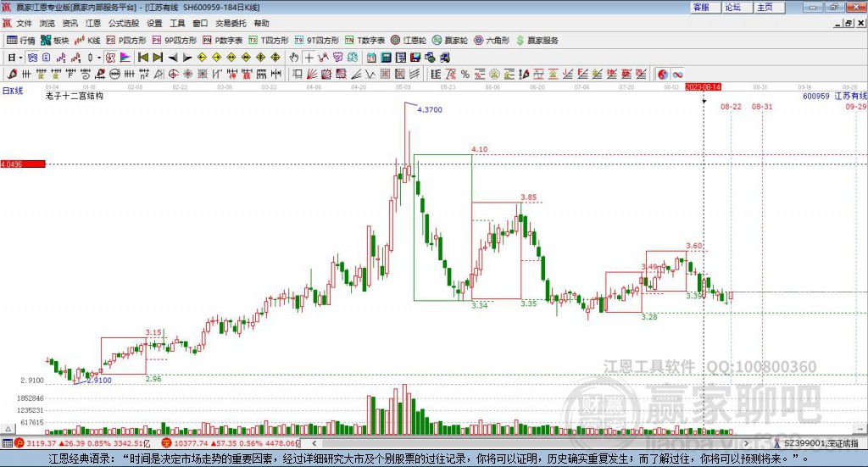Screen dimensions: 868x467
Task: Open the 工具 menu
Action: (x=177, y=23)
